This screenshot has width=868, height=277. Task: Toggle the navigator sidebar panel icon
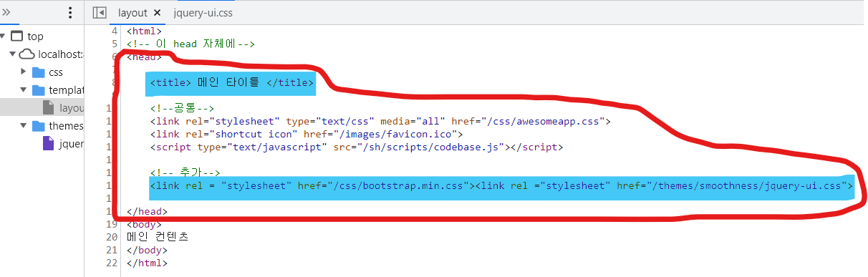[x=100, y=13]
